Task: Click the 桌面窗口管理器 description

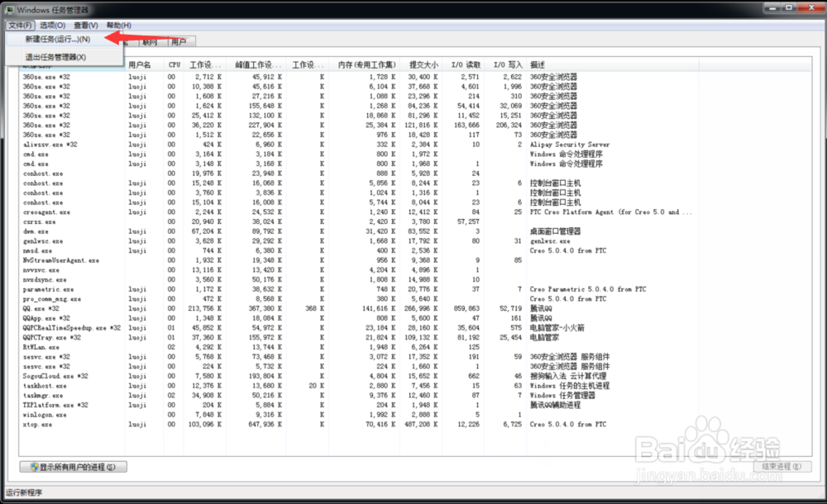Action: [x=555, y=231]
